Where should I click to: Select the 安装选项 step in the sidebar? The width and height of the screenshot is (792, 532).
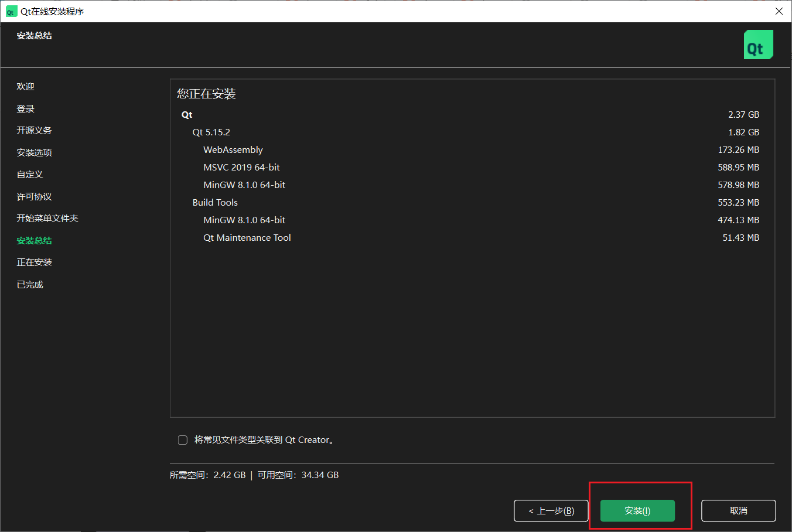tap(34, 152)
